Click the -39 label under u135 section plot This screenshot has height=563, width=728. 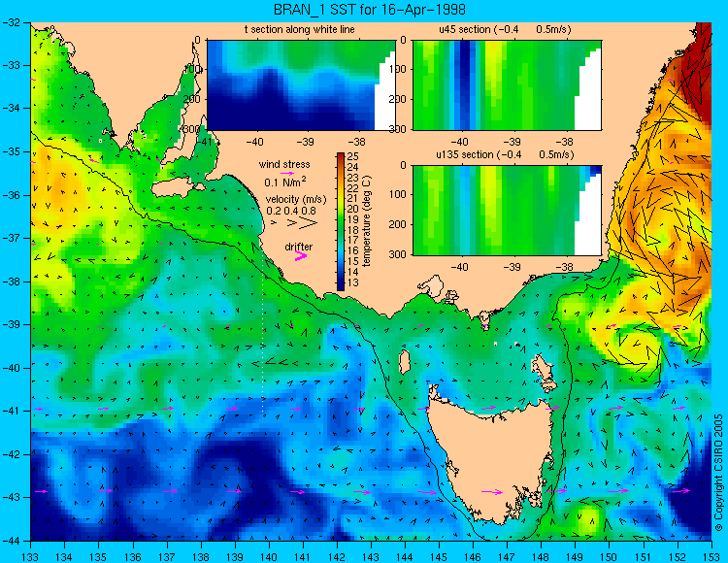tap(512, 267)
